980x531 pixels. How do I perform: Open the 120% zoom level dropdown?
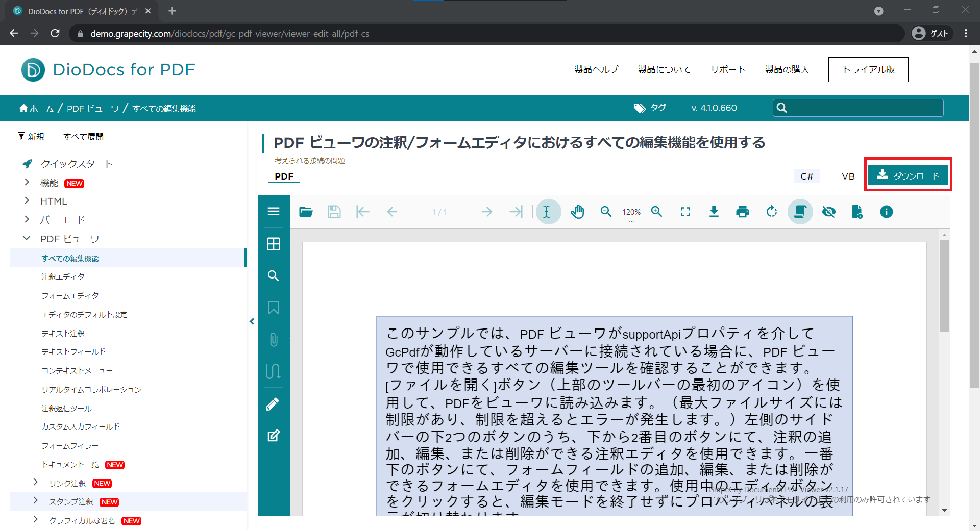631,213
